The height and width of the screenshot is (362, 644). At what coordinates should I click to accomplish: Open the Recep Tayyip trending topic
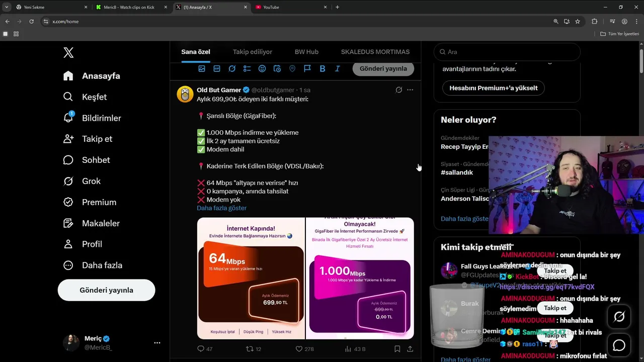pyautogui.click(x=464, y=147)
